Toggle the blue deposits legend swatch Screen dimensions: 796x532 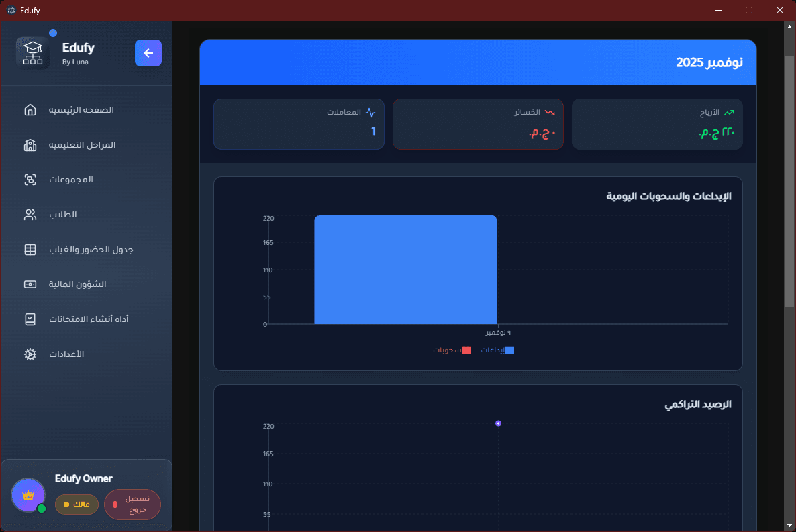509,350
